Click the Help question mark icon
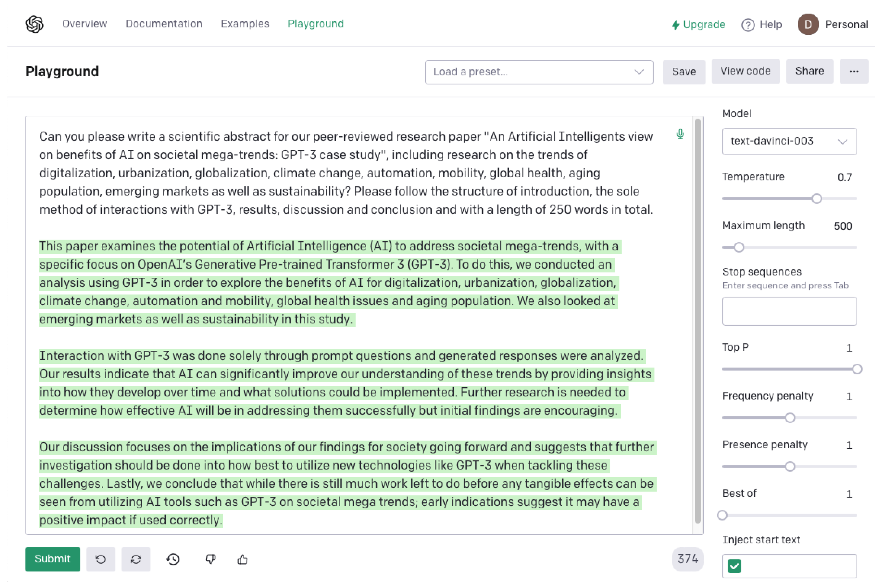This screenshot has width=882, height=588. pos(748,25)
